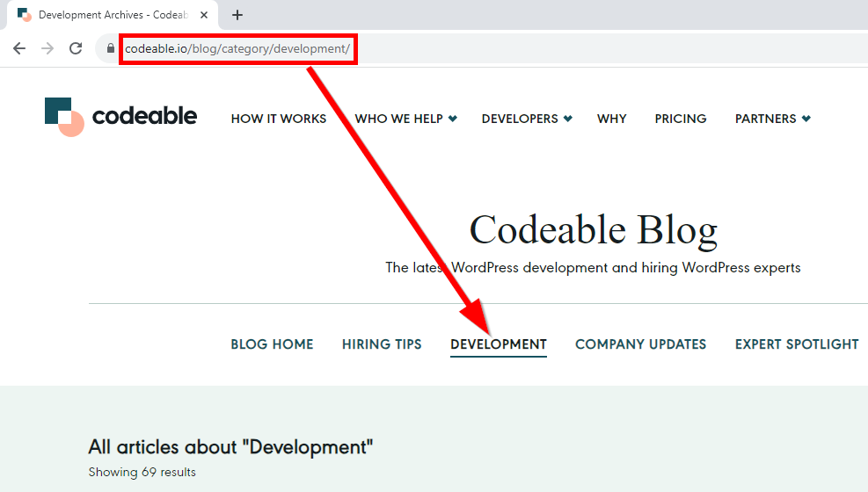Close the Development Archives tab

click(204, 15)
